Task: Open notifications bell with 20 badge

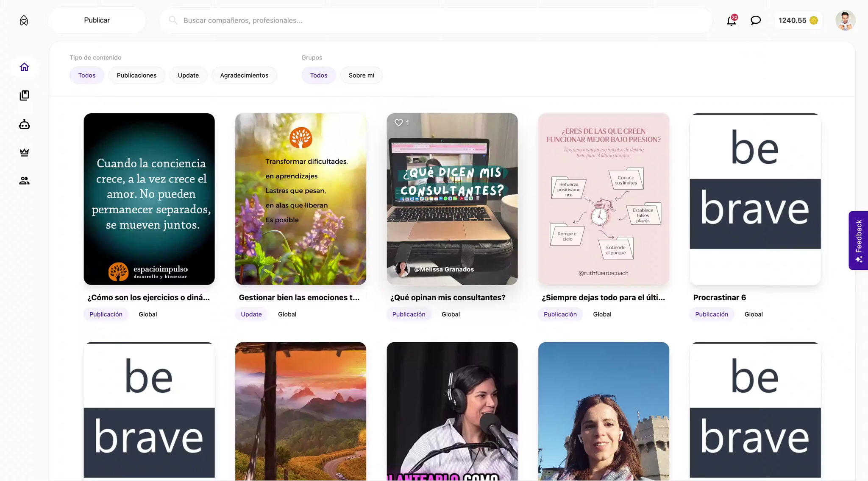Action: (x=732, y=20)
